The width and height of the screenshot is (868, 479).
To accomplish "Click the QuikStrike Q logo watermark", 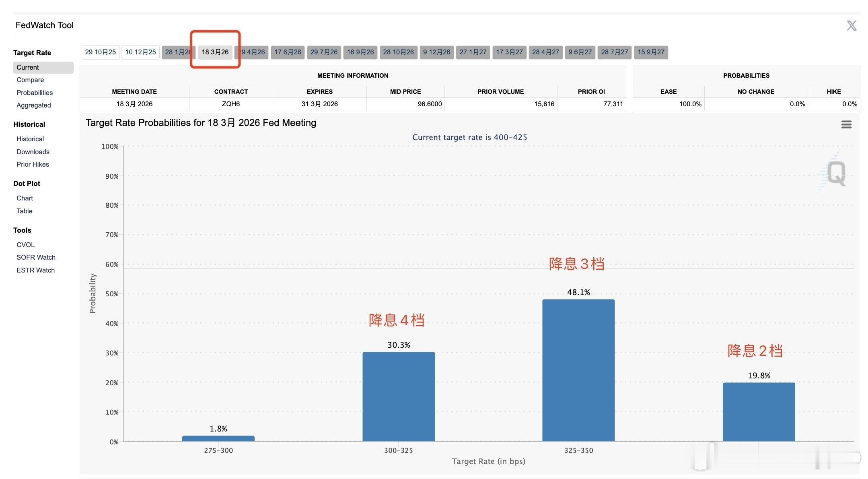I will [835, 174].
